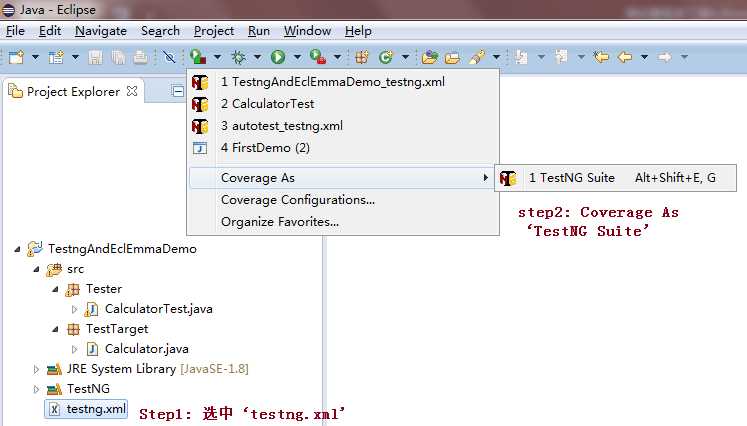
Task: Click the Print toolbar icon
Action: tap(141, 57)
